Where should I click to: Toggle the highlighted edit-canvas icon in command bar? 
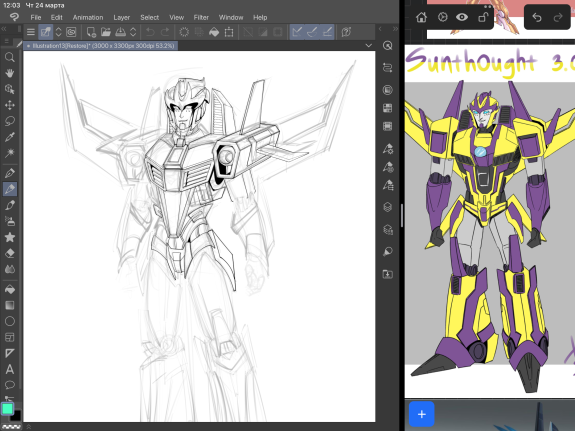point(46,32)
